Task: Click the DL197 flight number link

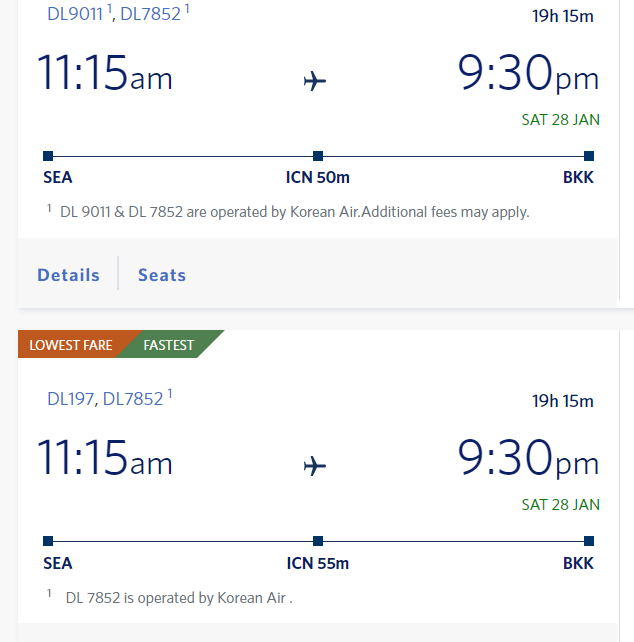Action: point(70,399)
